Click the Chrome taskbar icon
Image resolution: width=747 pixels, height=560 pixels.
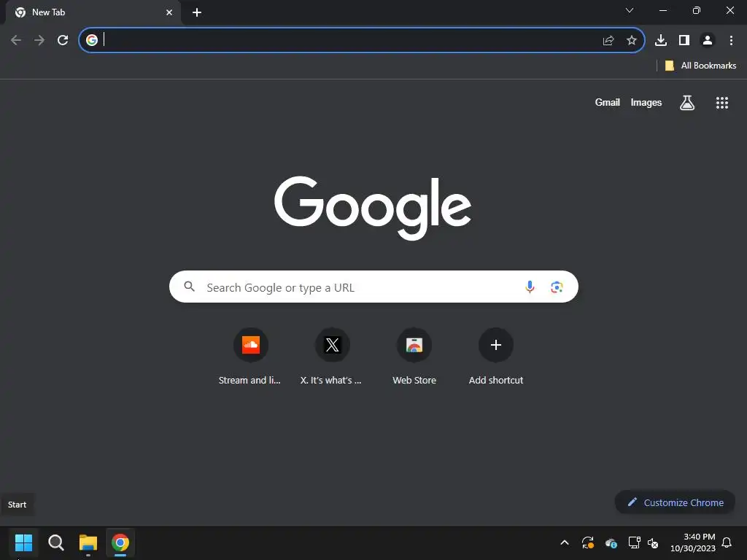click(x=120, y=542)
